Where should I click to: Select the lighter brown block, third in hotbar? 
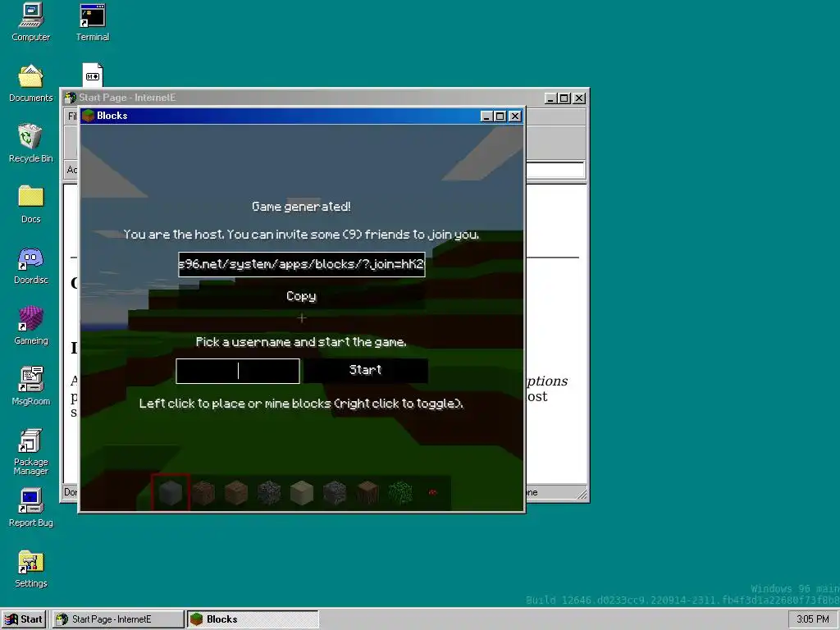[235, 493]
